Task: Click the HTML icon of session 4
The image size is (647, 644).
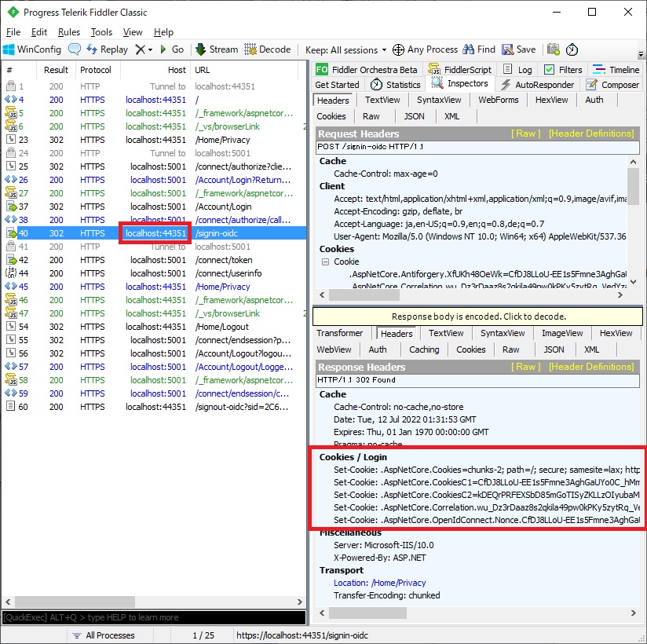Action: click(11, 100)
